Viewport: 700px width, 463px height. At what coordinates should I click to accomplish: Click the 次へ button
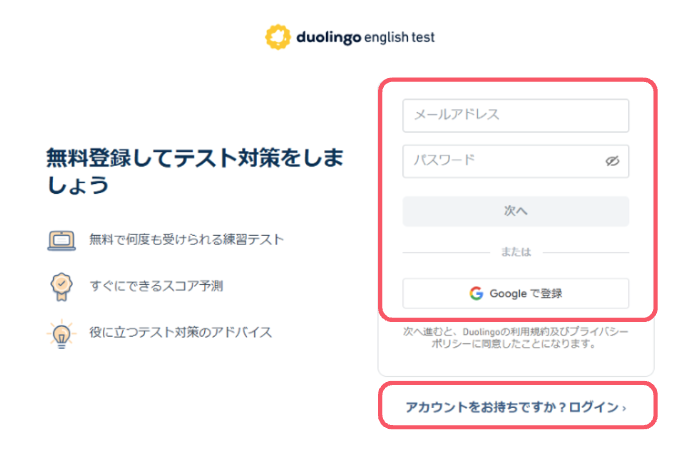point(516,211)
